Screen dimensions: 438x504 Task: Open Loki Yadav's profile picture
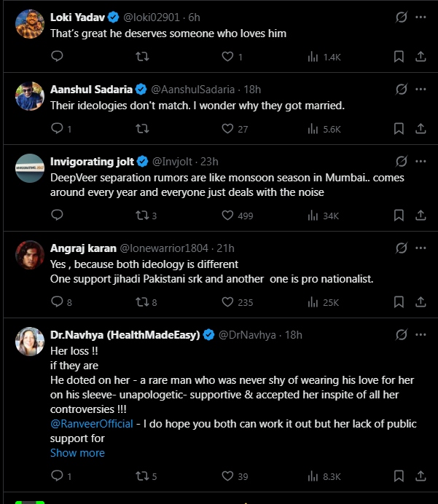pyautogui.click(x=29, y=24)
